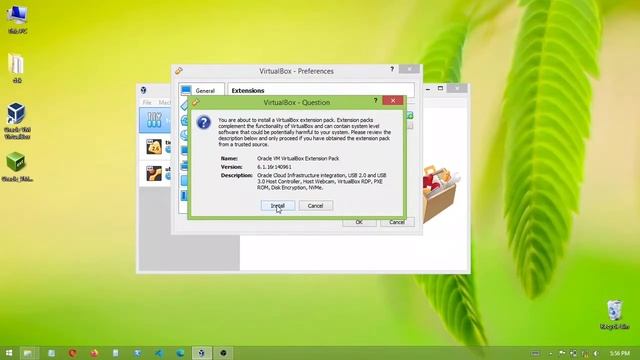Open File Explorer from taskbar
The height and width of the screenshot is (360, 640).
coord(28,353)
